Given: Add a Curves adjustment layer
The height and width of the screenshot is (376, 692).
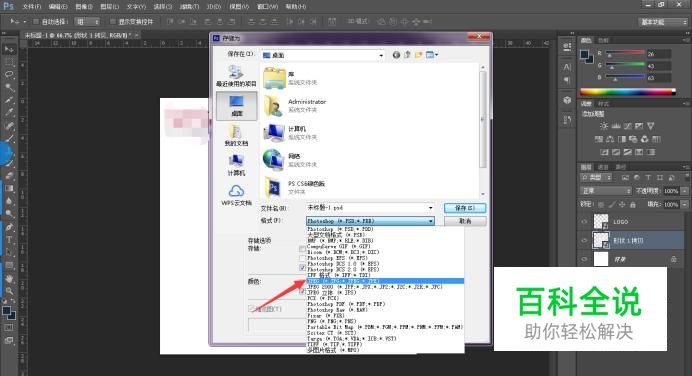Looking at the screenshot, I should point(627,126).
